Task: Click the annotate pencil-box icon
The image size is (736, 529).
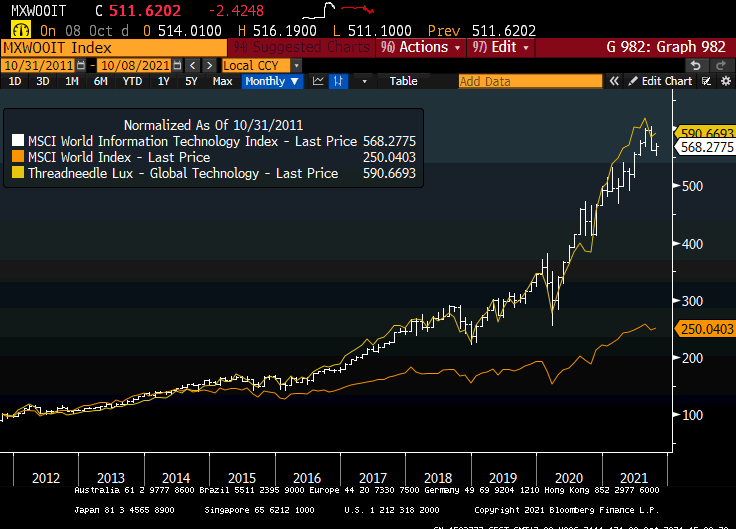Action: 706,81
